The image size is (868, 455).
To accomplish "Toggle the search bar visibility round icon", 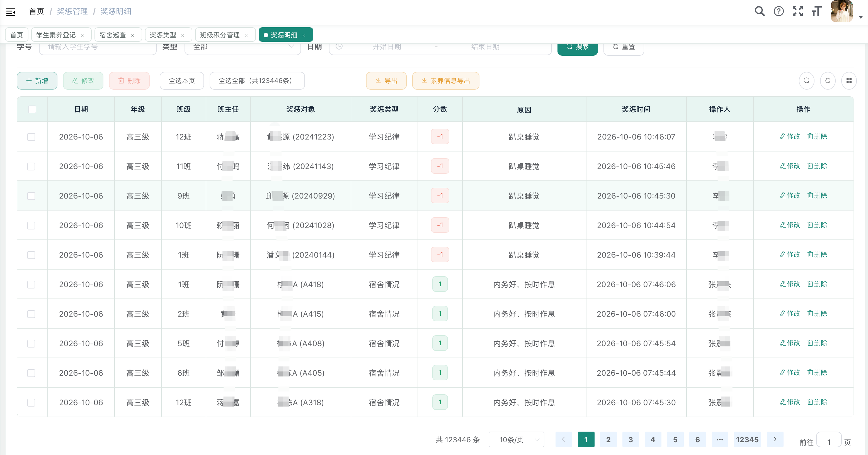I will (x=807, y=81).
